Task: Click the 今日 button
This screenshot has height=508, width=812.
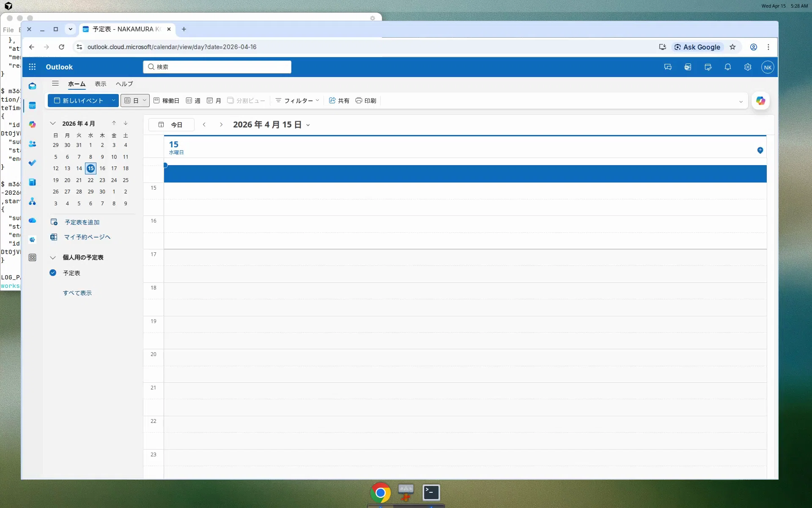Action: pos(171,125)
